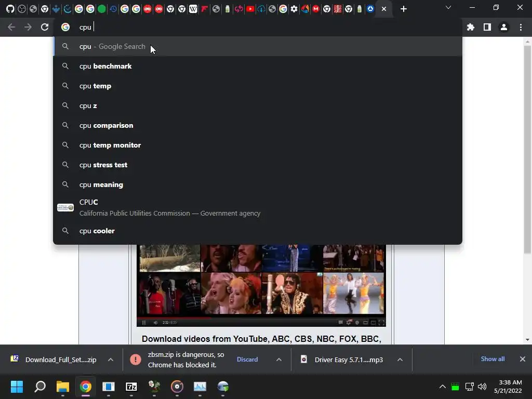Click the Google icon in the address bar
The image size is (532, 399).
(65, 27)
